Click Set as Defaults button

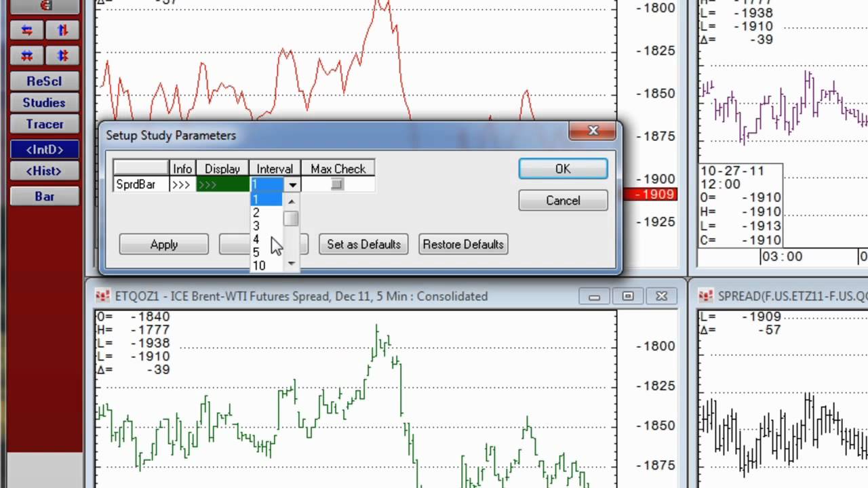pyautogui.click(x=363, y=245)
